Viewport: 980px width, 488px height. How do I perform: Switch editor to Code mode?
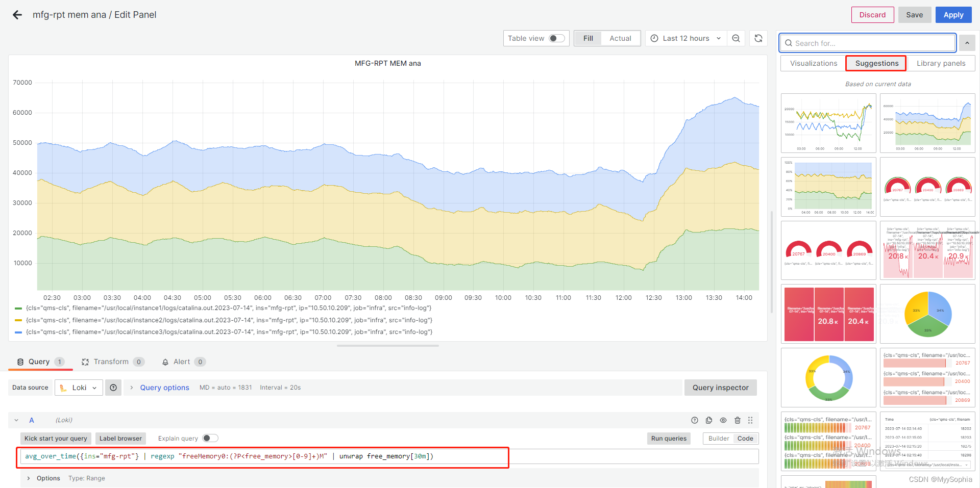click(x=745, y=439)
